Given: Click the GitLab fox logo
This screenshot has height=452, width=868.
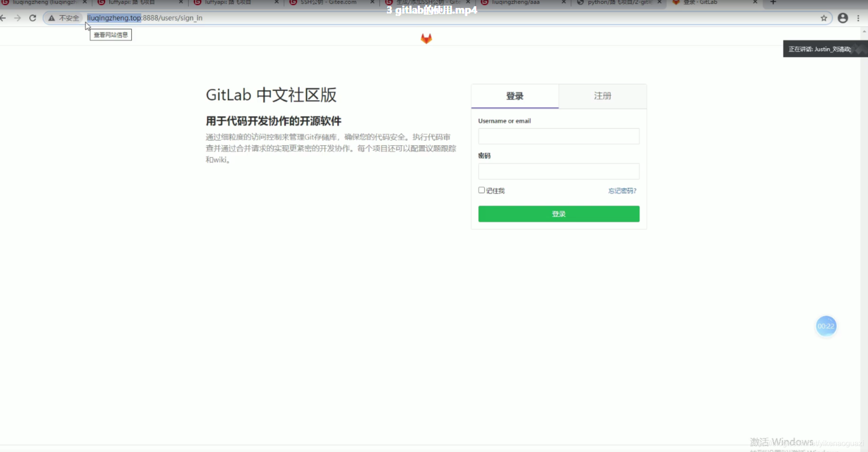Looking at the screenshot, I should [x=426, y=38].
